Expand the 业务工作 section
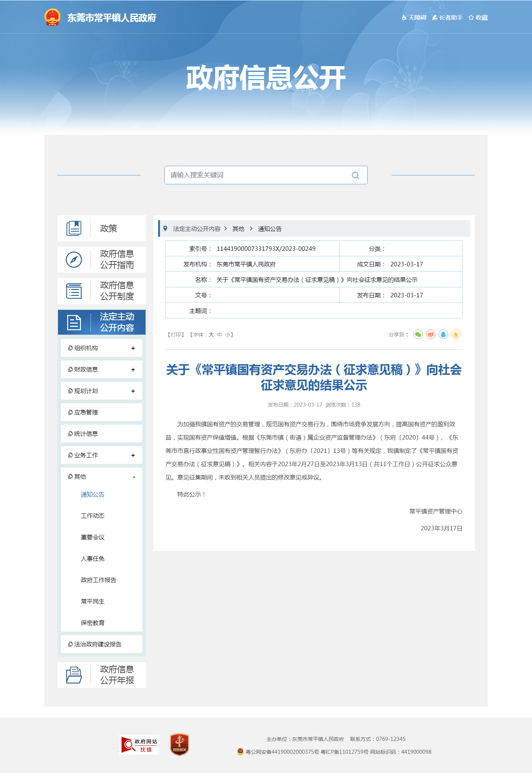 click(x=133, y=455)
